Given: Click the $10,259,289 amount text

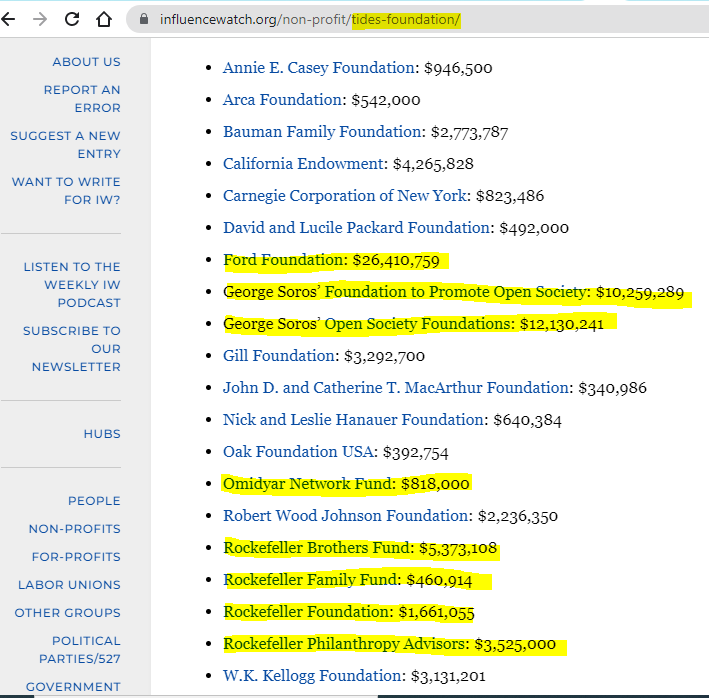Looking at the screenshot, I should coord(640,292).
